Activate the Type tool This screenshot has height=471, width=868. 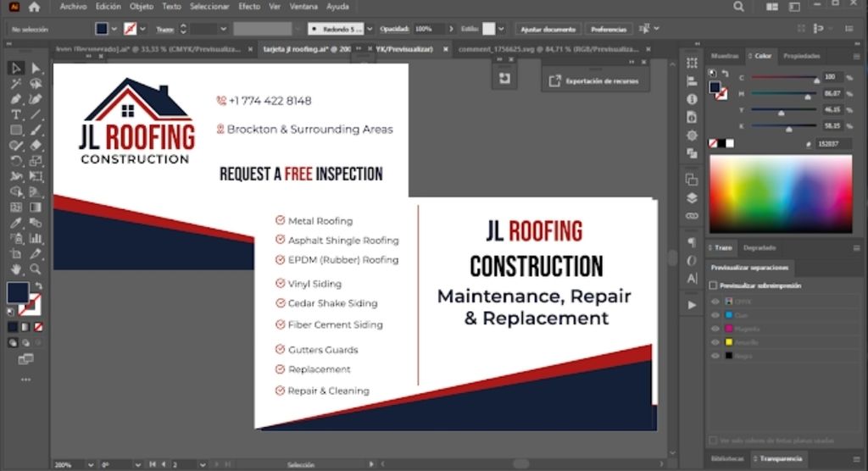[x=15, y=114]
